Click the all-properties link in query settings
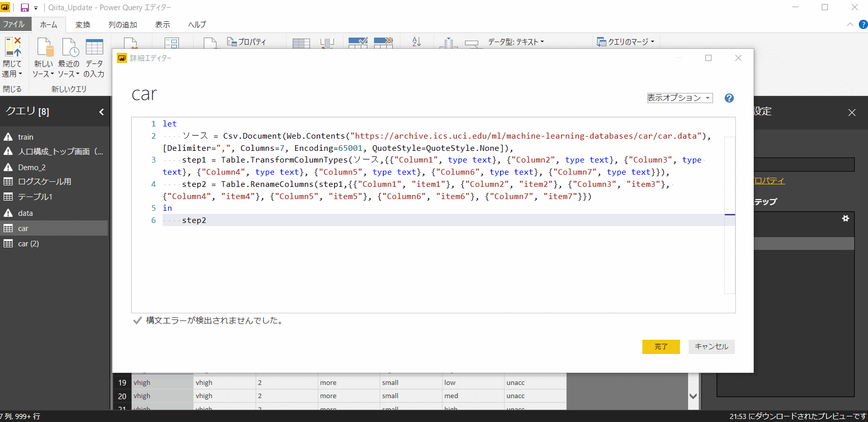 (x=769, y=180)
